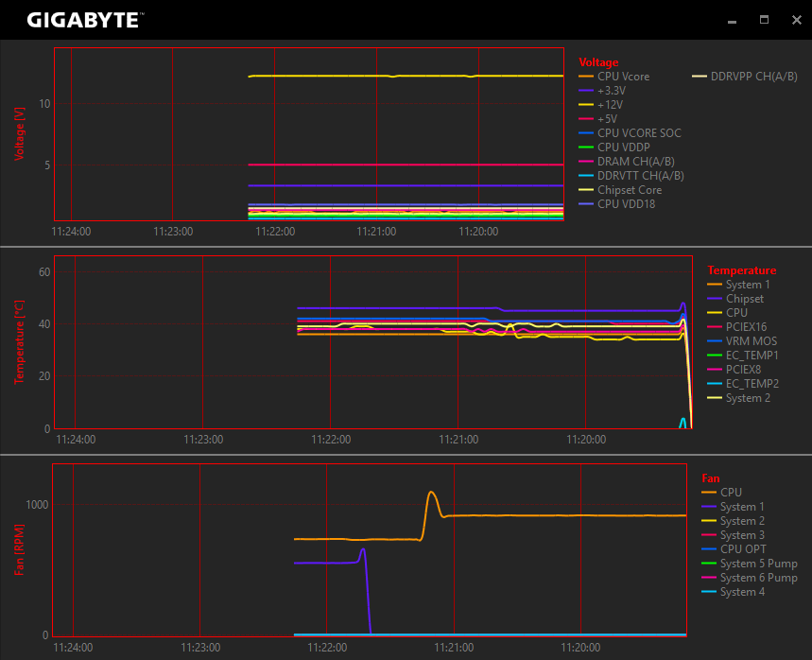
Task: Click the "Voltage [V]" axis title
Action: click(x=19, y=133)
